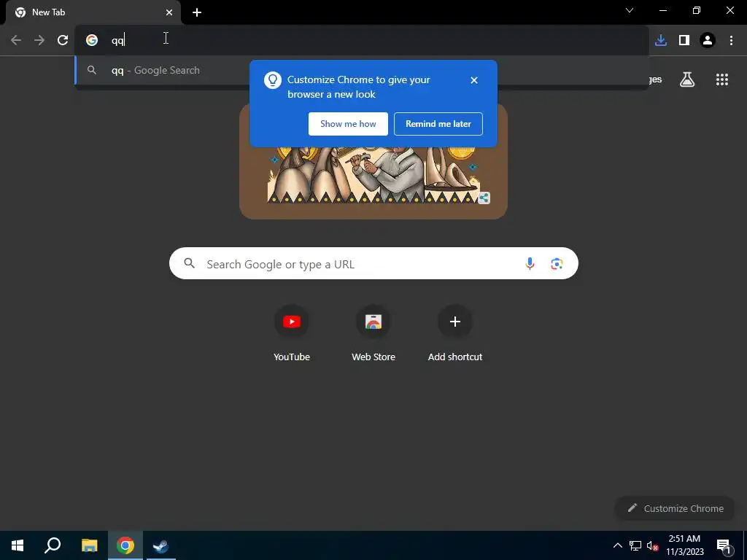The height and width of the screenshot is (560, 747).
Task: Click the Search Google or type a URL box
Action: pyautogui.click(x=373, y=263)
